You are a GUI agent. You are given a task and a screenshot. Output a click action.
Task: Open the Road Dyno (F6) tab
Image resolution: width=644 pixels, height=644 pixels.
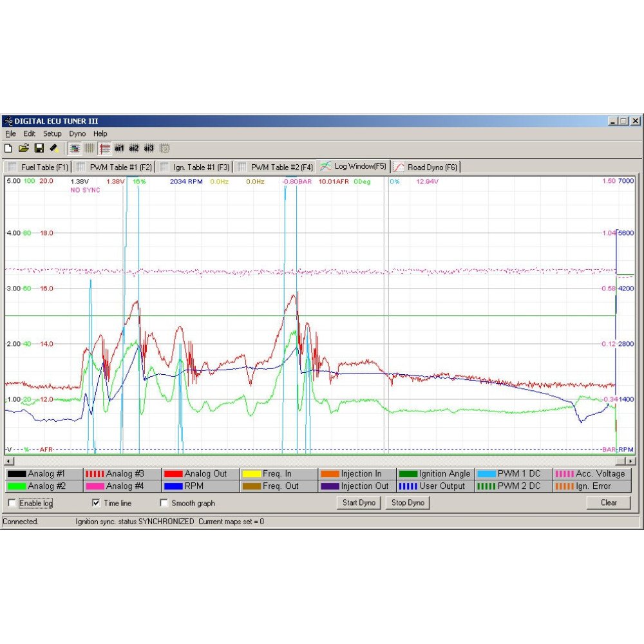click(x=426, y=167)
